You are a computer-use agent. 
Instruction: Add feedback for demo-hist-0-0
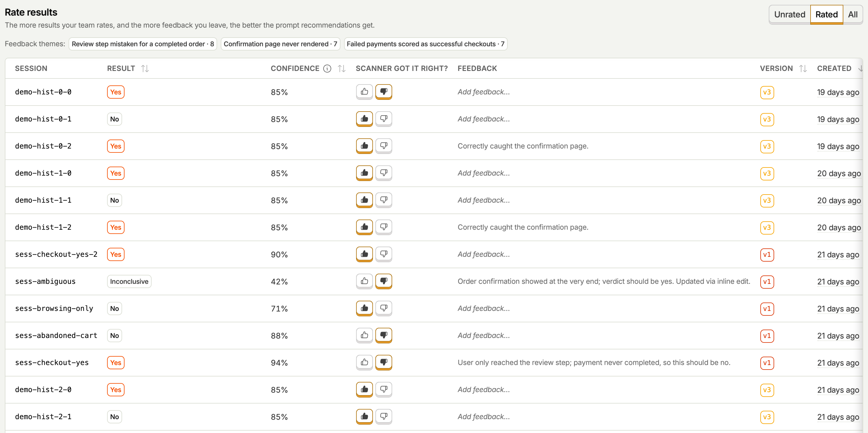point(484,92)
